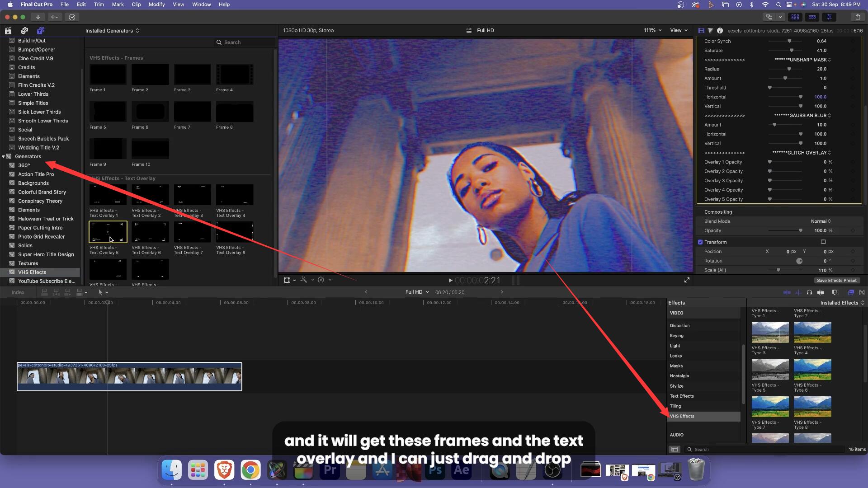Open the timeline Full HD project dropdown

click(x=417, y=292)
